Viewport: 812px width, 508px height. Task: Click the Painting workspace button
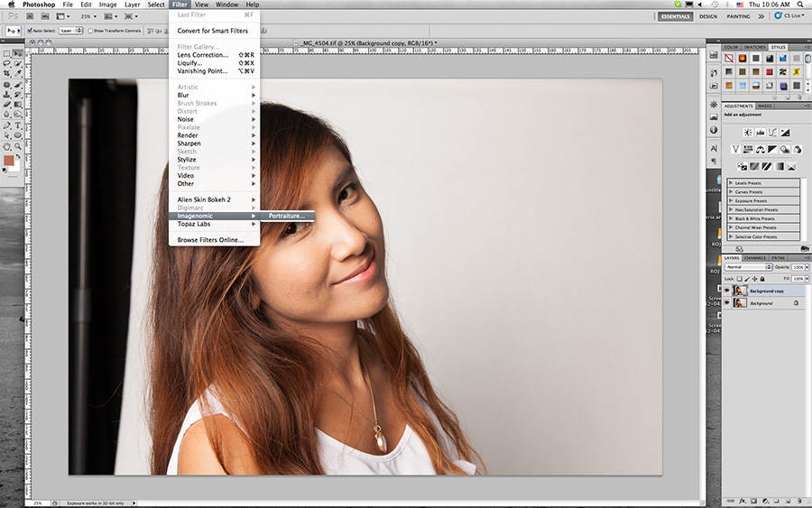[x=738, y=16]
